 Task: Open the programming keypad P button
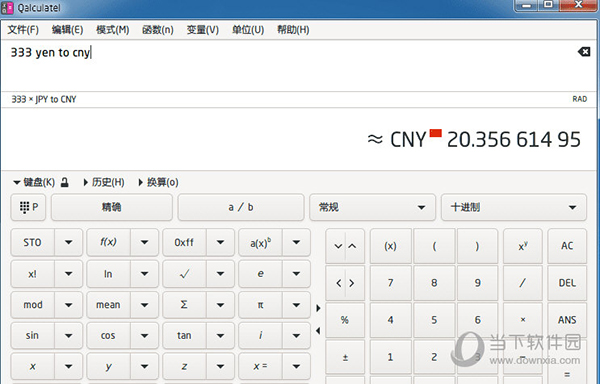click(x=28, y=207)
